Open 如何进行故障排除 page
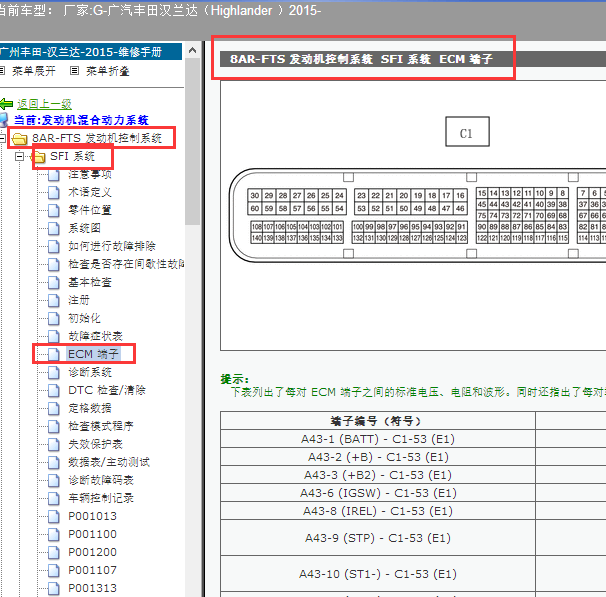This screenshot has width=606, height=597. click(x=112, y=246)
